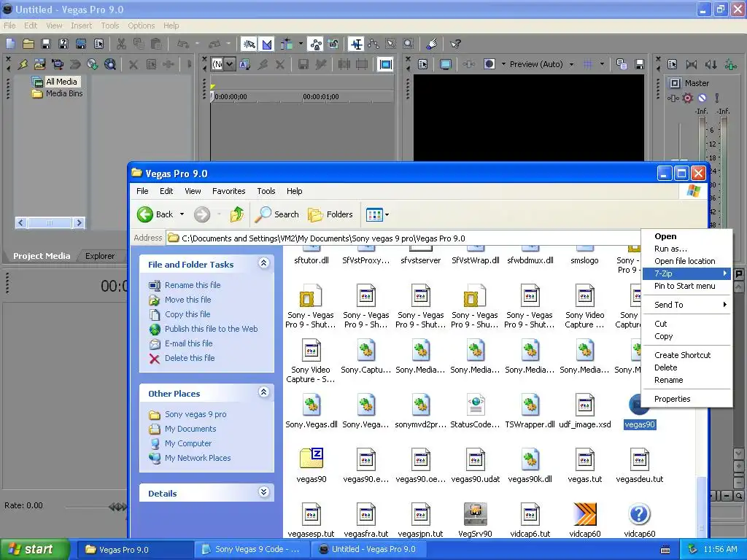Click New project icon in Vegas toolbar
The width and height of the screenshot is (747, 560).
point(10,44)
